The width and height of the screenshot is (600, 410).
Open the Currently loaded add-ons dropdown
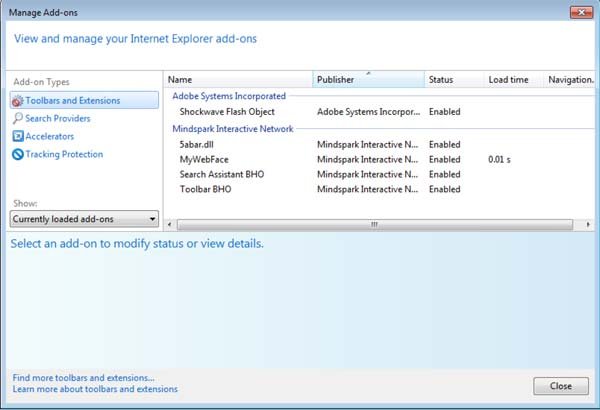[84, 219]
